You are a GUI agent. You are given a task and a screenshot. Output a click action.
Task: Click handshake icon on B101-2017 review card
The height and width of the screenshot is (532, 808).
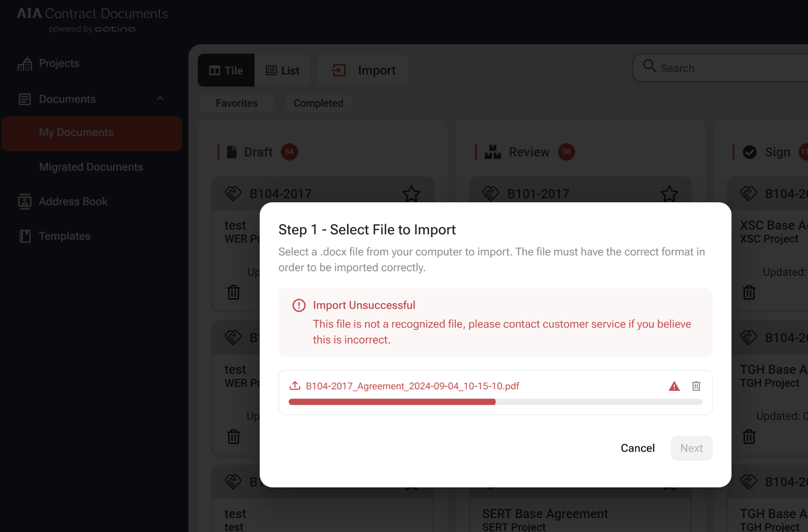pos(490,193)
